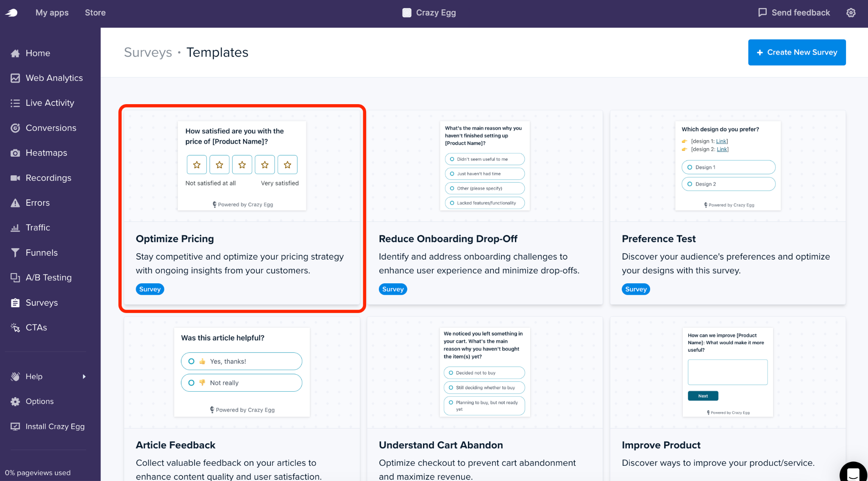This screenshot has width=868, height=481.
Task: Click the Send feedback button
Action: [794, 13]
